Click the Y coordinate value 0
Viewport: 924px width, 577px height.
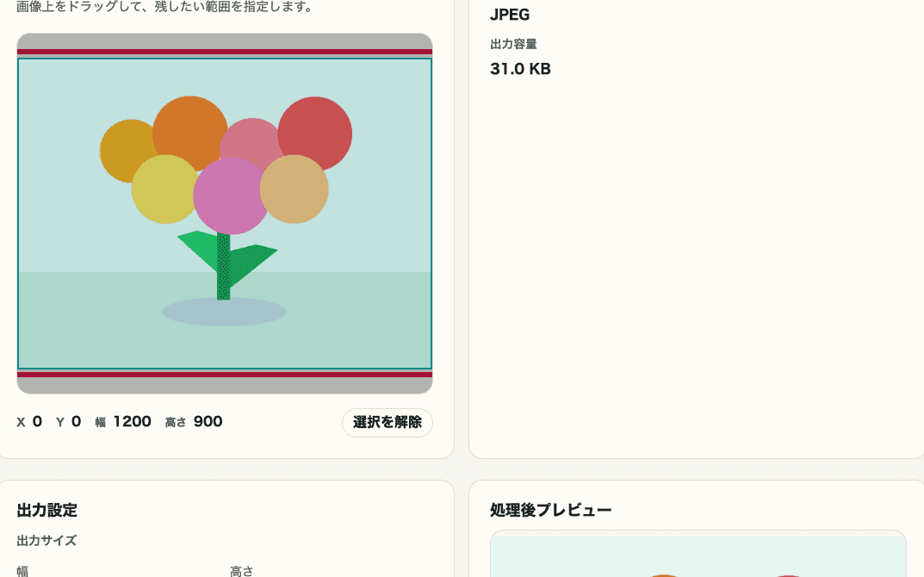click(x=74, y=421)
